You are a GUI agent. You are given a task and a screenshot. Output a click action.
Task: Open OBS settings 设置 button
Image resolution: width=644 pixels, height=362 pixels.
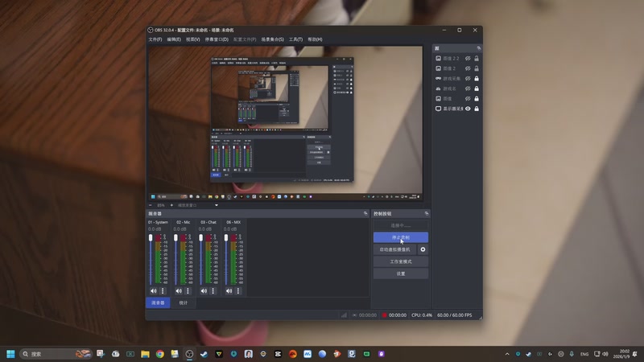tap(400, 274)
